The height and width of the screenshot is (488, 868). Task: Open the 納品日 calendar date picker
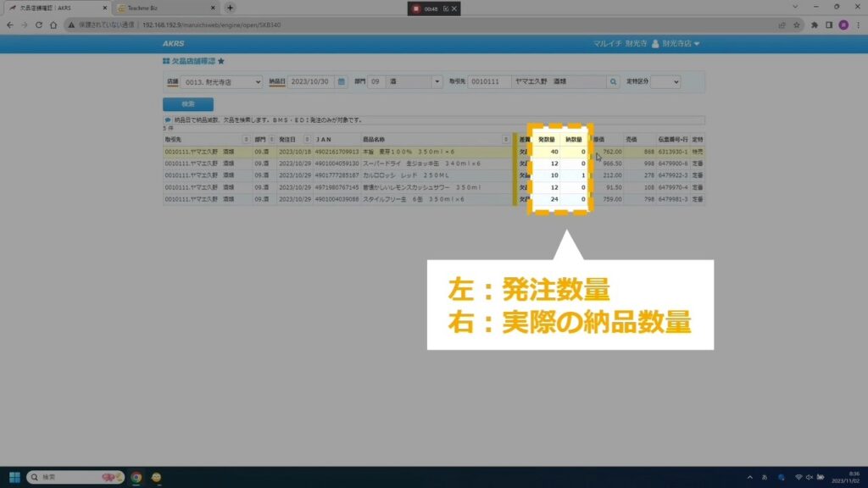342,82
